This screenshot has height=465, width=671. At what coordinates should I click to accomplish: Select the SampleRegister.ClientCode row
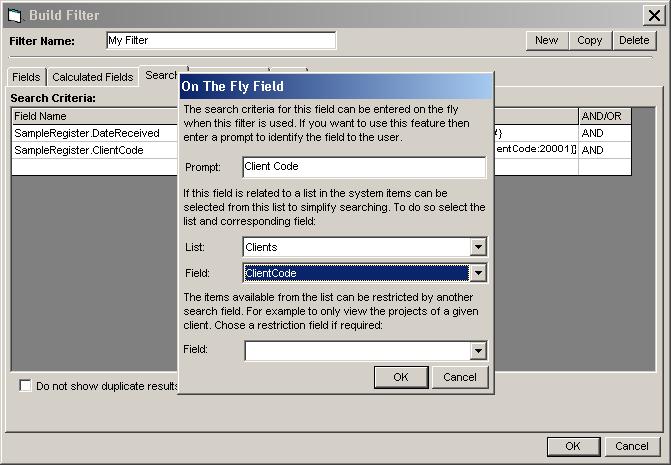pyautogui.click(x=90, y=150)
